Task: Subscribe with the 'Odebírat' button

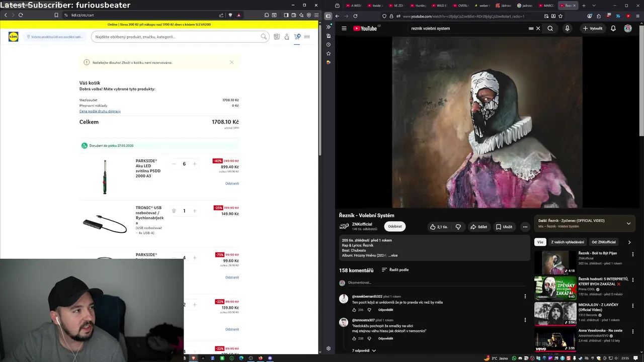Action: point(395,226)
